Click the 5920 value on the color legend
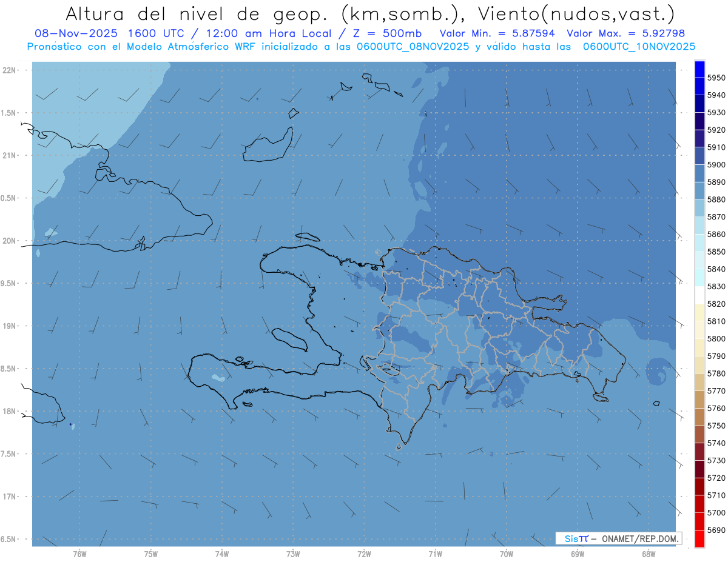This screenshot has width=728, height=562. click(717, 130)
